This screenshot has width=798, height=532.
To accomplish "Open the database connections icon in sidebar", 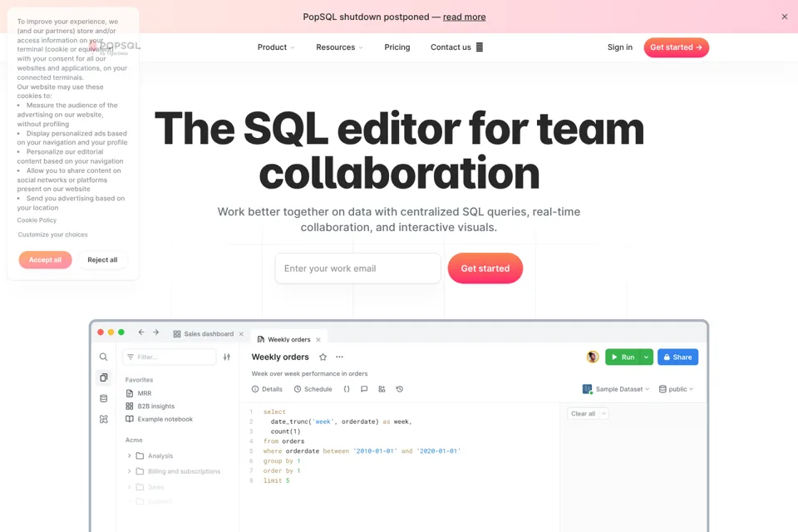I will point(103,398).
